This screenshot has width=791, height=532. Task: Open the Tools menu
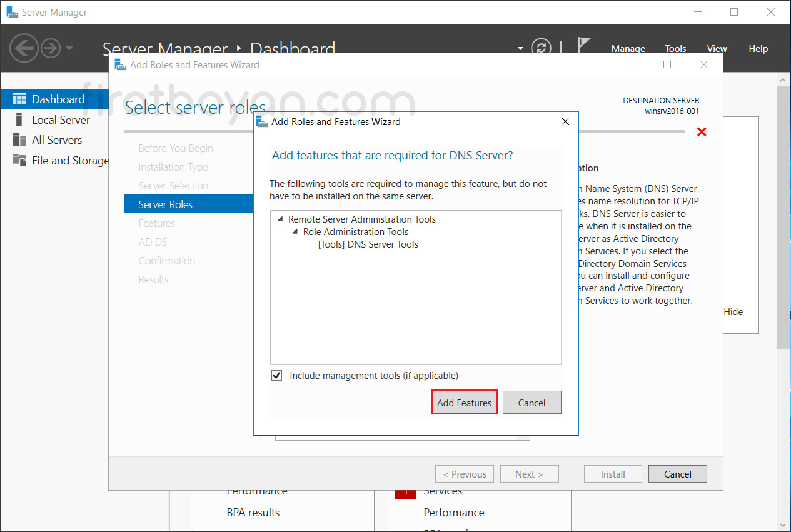pyautogui.click(x=675, y=49)
